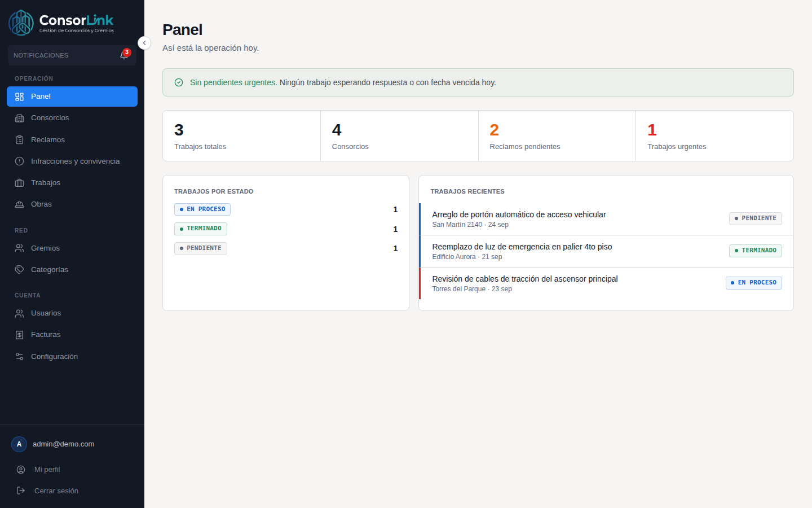Click the ConsorLink logo icon
812x508 pixels.
[21, 23]
